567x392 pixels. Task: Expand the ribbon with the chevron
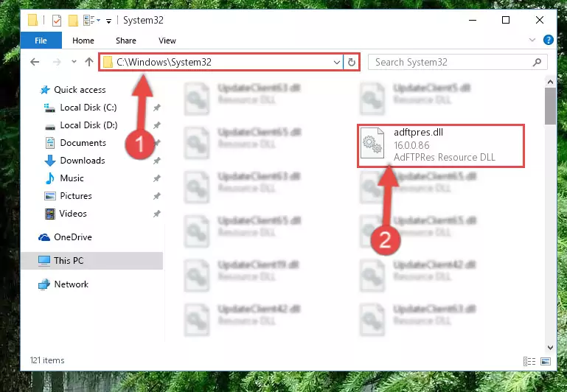[532, 40]
